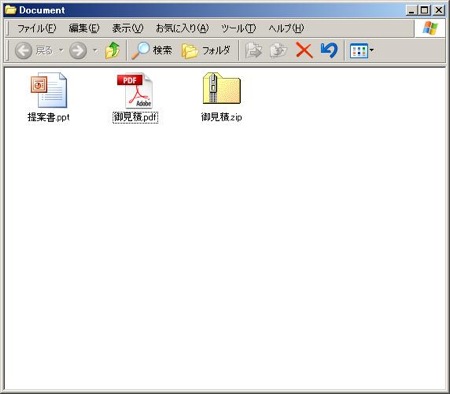Image resolution: width=450 pixels, height=394 pixels.
Task: Click the Copy To folder icon
Action: (278, 51)
